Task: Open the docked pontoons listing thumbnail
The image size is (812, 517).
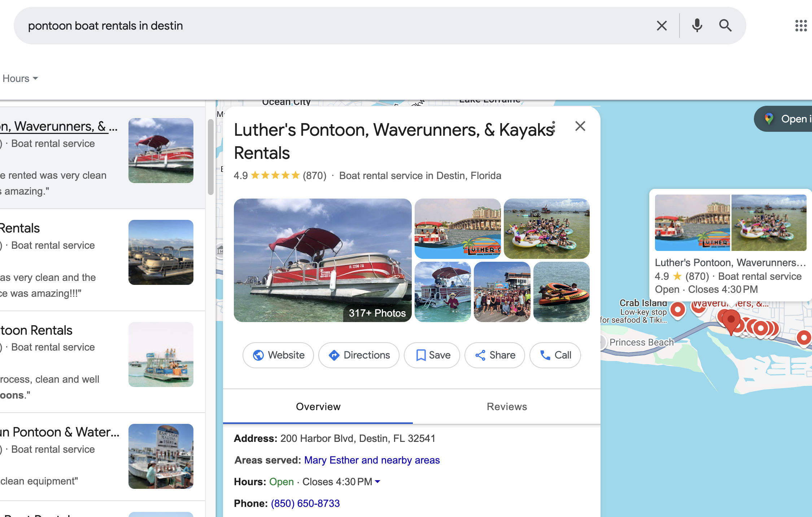Action: coord(161,252)
